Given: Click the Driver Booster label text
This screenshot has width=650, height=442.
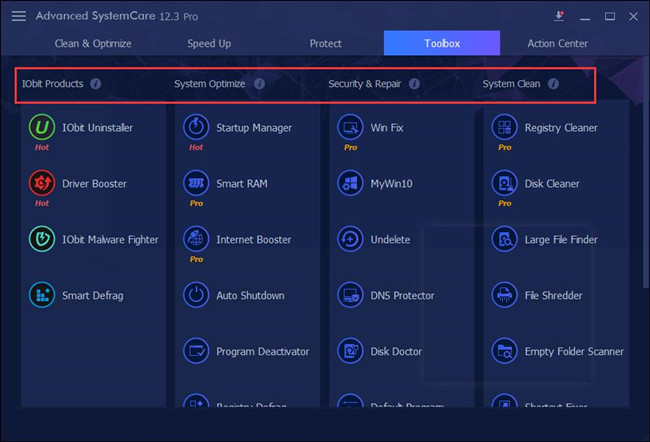Looking at the screenshot, I should tap(95, 184).
